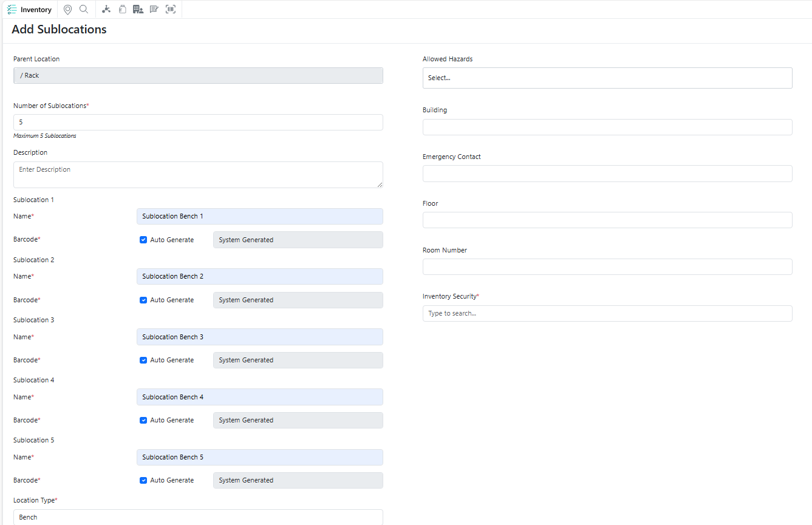Select the Emergency Contact field
This screenshot has height=525, width=812.
point(607,174)
